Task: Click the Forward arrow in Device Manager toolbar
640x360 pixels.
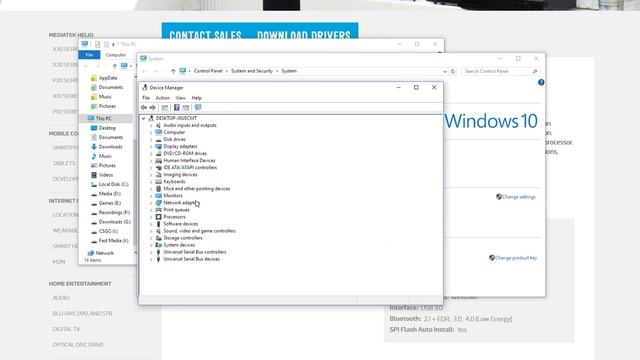Action: tap(153, 107)
